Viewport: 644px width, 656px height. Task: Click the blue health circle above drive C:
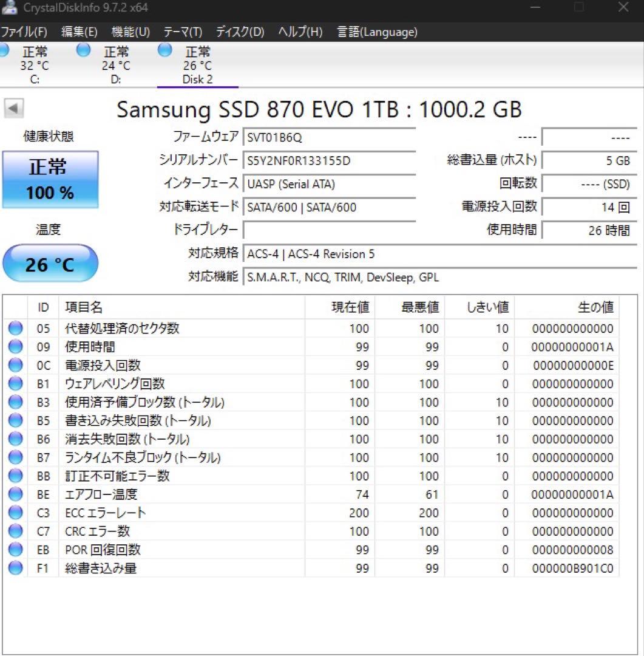click(5, 51)
